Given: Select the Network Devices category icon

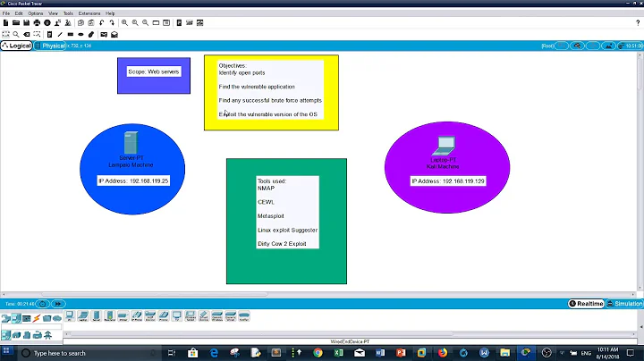Looking at the screenshot, I should [x=5, y=318].
